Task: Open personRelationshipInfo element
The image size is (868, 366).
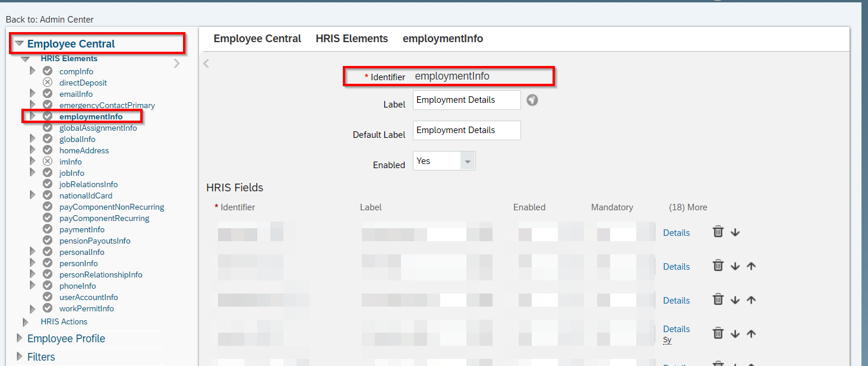Action: [x=101, y=274]
